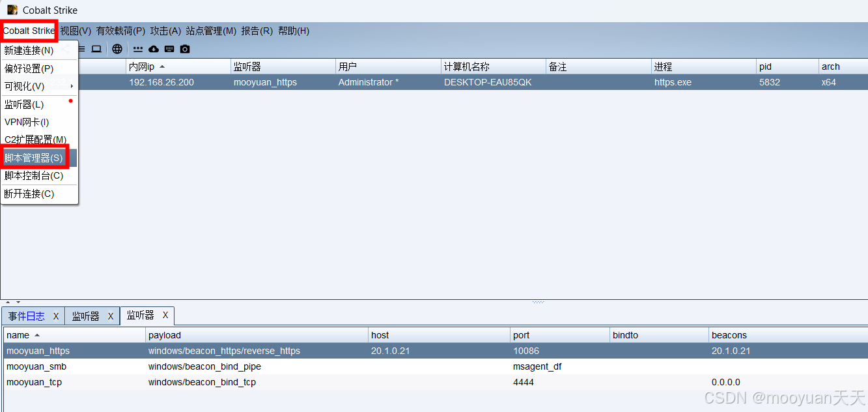This screenshot has width=868, height=412.
Task: Click the https.exe process cell
Action: (673, 82)
